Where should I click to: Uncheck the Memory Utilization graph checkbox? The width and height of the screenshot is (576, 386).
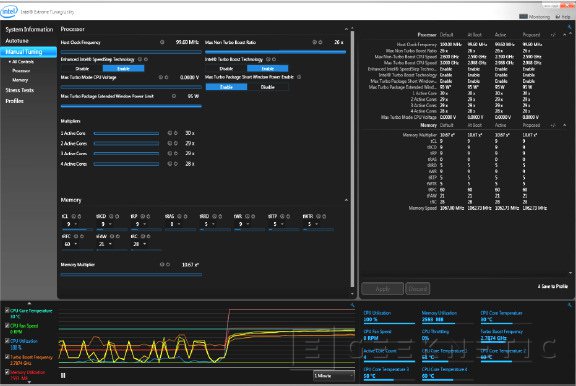(7, 372)
